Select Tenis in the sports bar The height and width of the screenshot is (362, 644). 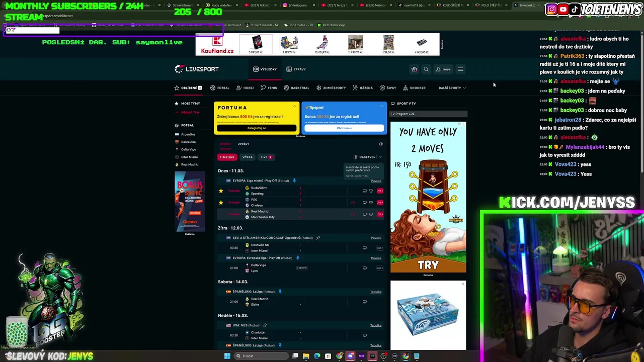pos(269,88)
